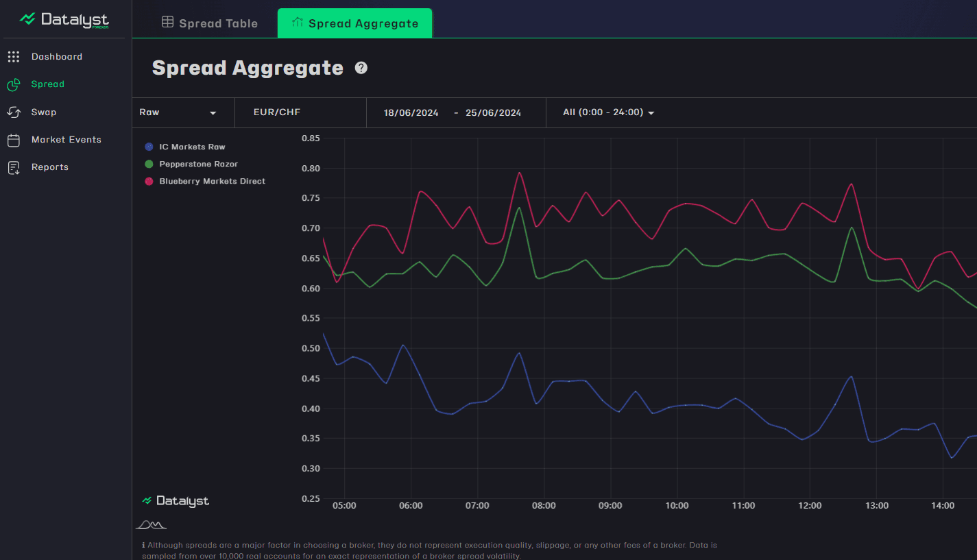Click the Datalyst logo in the sidebar

64,19
